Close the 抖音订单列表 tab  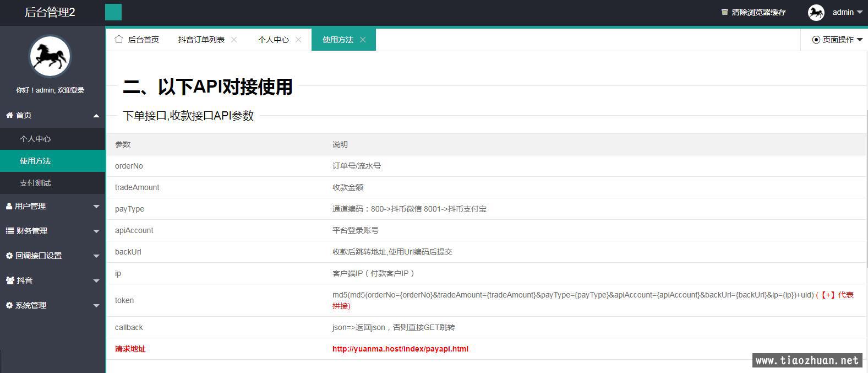(234, 40)
